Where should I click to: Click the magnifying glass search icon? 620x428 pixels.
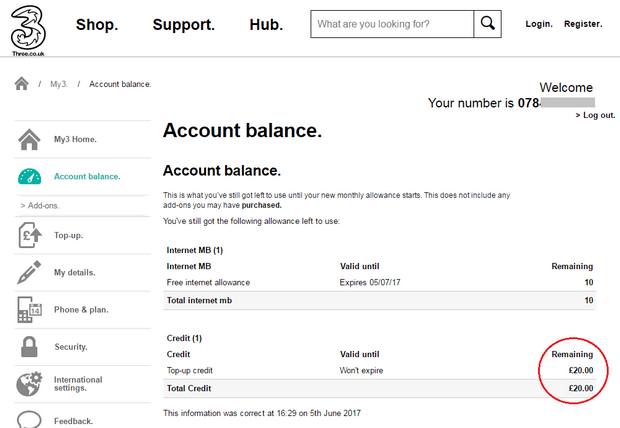coord(488,24)
